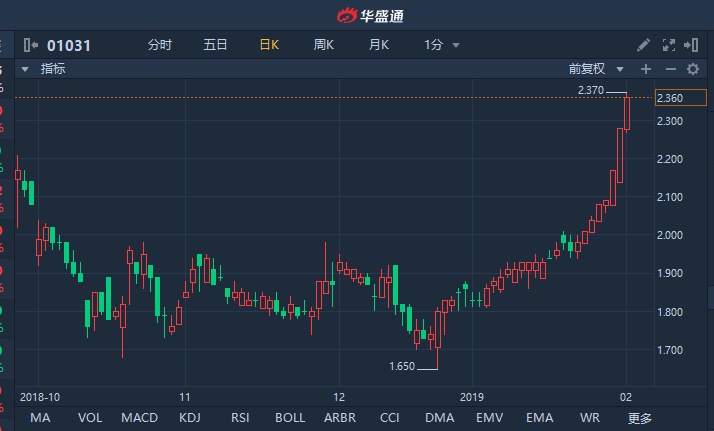Enable the CCI indicator
Viewport: 714px width, 431px height.
[x=389, y=418]
